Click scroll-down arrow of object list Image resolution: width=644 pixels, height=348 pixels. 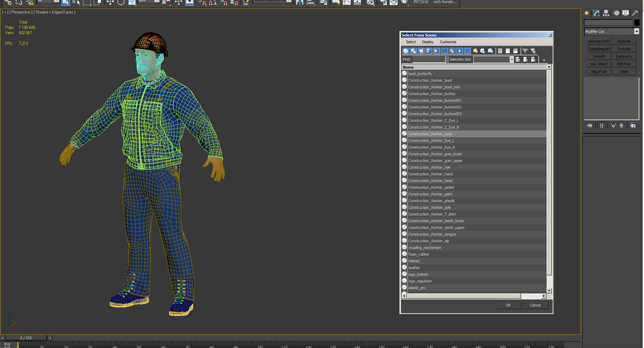pos(549,291)
